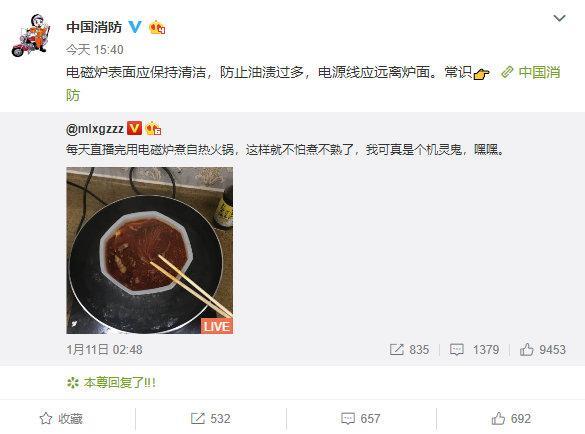The image size is (585, 434).
Task: Click the orange V badge next to mlxgzzz
Action: pos(134,128)
